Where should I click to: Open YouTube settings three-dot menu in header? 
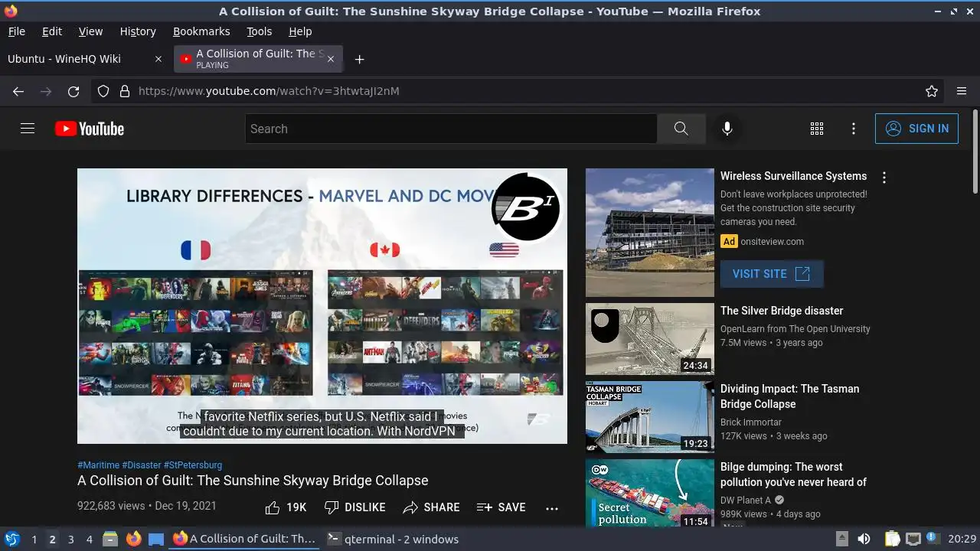click(854, 129)
